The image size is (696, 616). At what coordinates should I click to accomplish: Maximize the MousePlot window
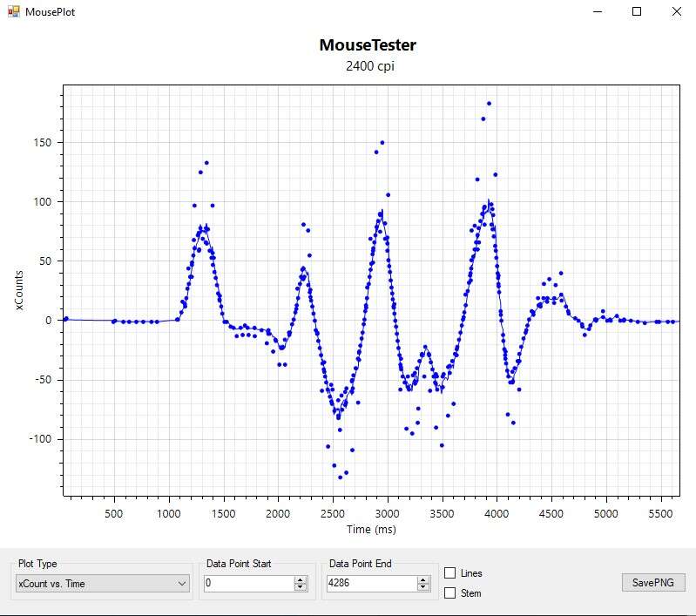(x=637, y=12)
